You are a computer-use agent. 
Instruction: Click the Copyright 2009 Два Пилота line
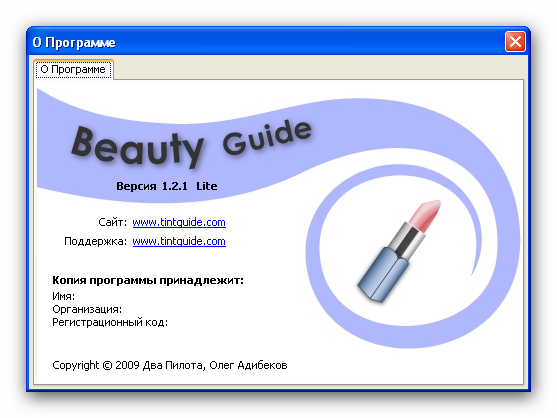pos(169,365)
